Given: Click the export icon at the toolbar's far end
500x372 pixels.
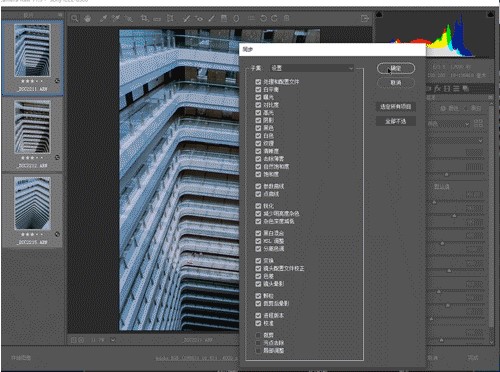Looking at the screenshot, I should click(x=365, y=18).
